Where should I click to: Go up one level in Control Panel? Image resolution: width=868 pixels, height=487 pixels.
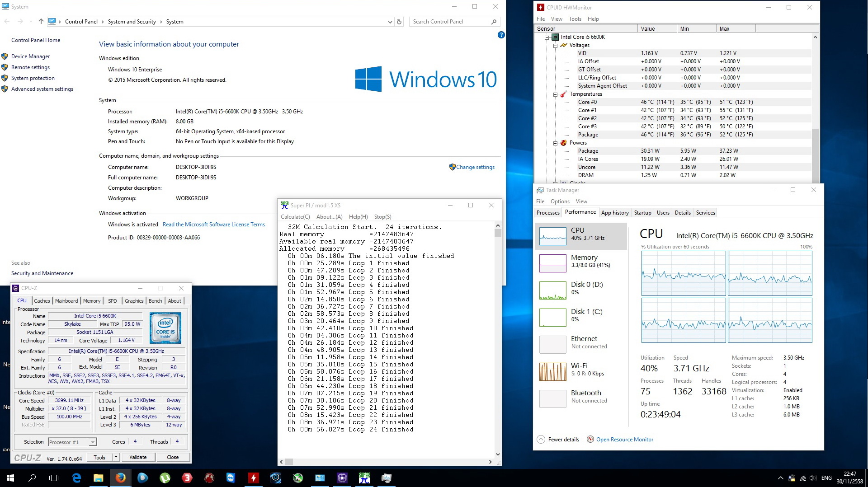coord(41,21)
